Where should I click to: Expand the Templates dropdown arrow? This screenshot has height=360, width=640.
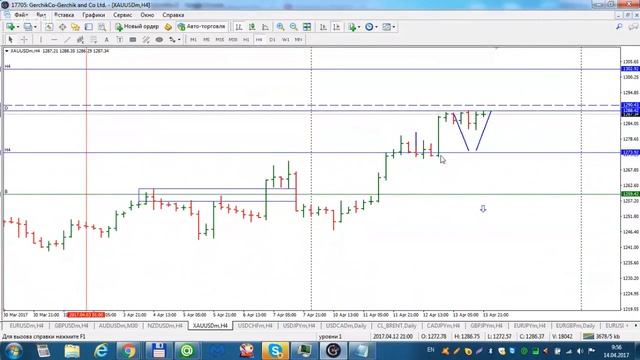tap(393, 27)
